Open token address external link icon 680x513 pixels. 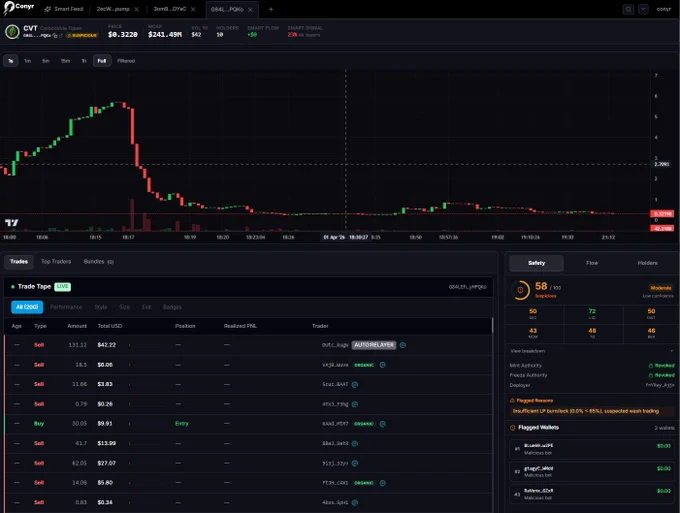point(61,36)
